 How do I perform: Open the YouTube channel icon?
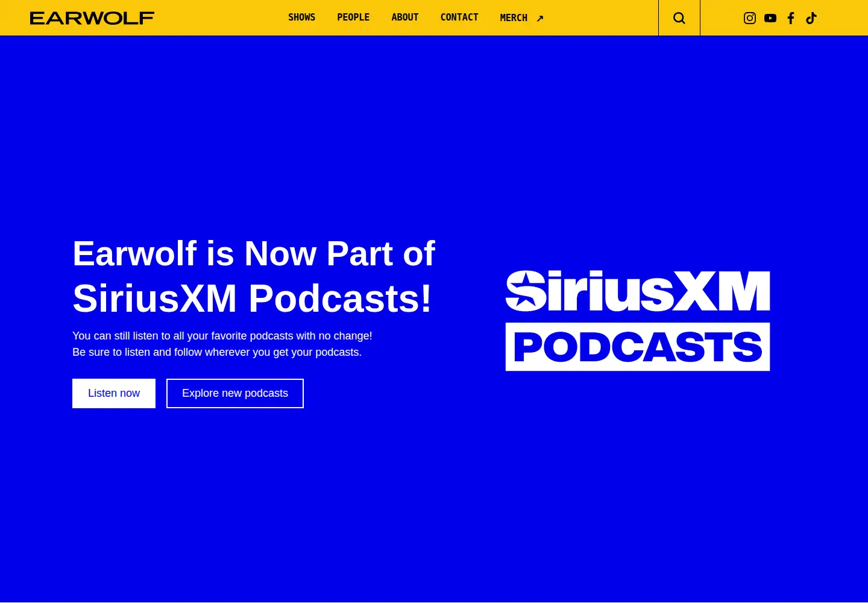[770, 18]
